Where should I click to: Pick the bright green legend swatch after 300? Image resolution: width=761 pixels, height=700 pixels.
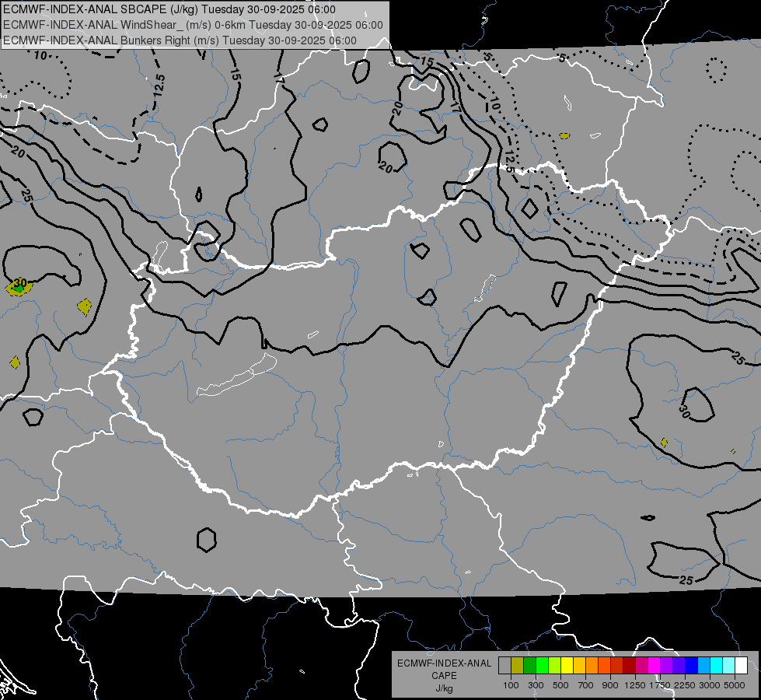[542, 665]
